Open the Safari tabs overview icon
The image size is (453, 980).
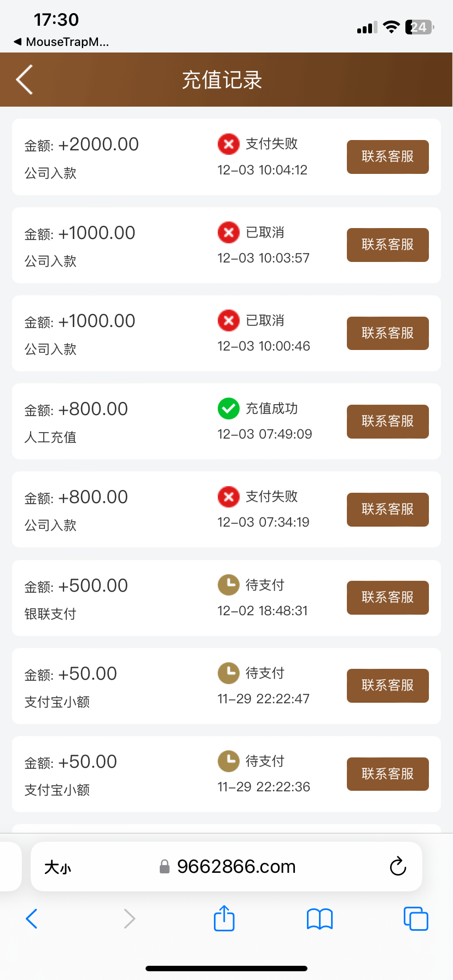pos(416,918)
